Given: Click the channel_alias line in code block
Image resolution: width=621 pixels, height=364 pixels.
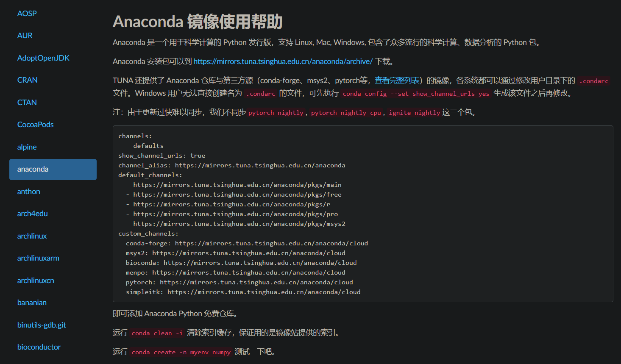Looking at the screenshot, I should point(232,165).
